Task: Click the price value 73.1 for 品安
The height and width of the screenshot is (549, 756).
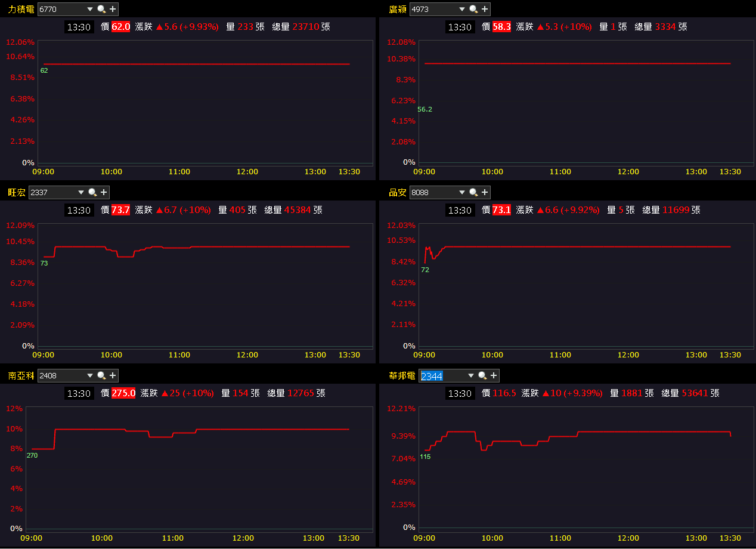Action: click(x=501, y=210)
